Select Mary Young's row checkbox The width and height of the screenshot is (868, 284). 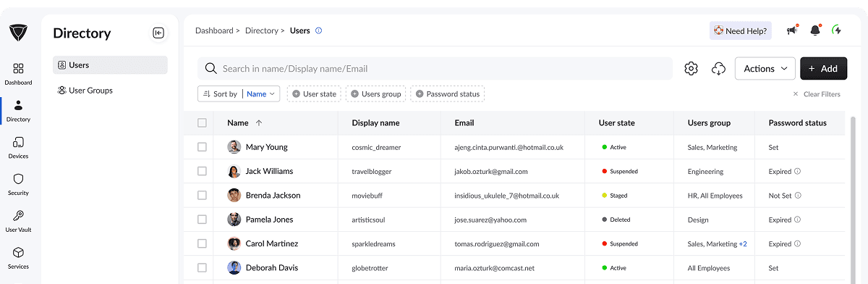point(202,147)
